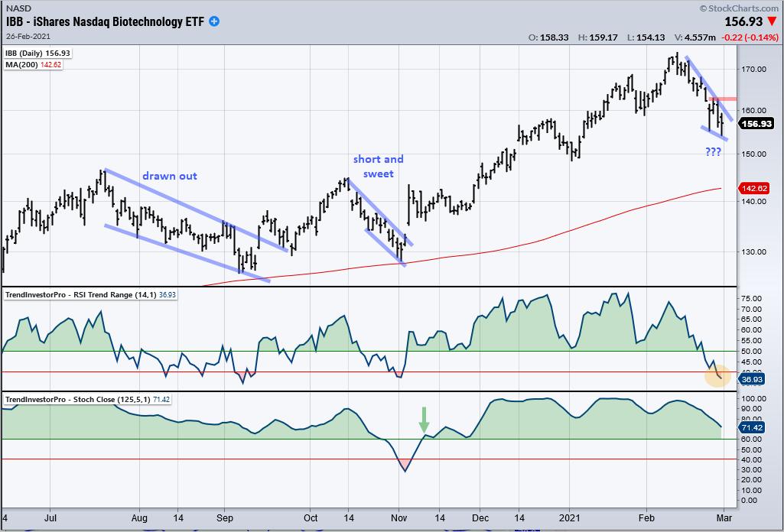The width and height of the screenshot is (784, 532).
Task: Click the '???' annotation below the latest wedge
Action: 714,151
